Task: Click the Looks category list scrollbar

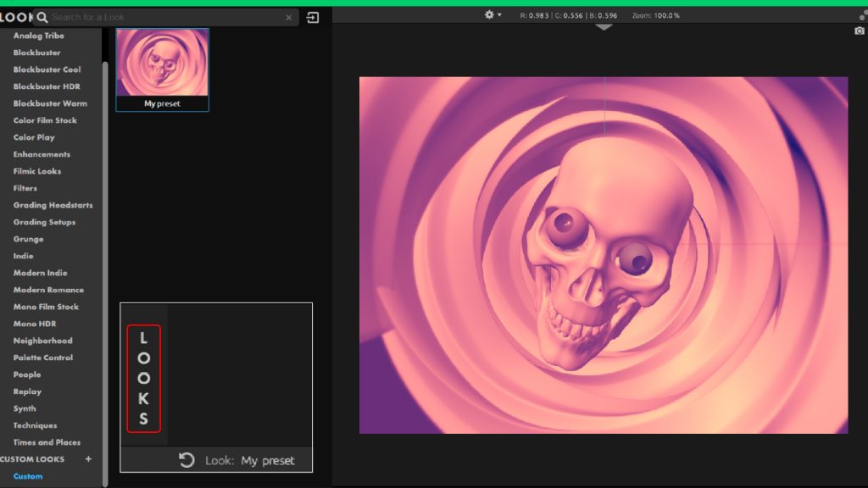Action: (x=105, y=254)
